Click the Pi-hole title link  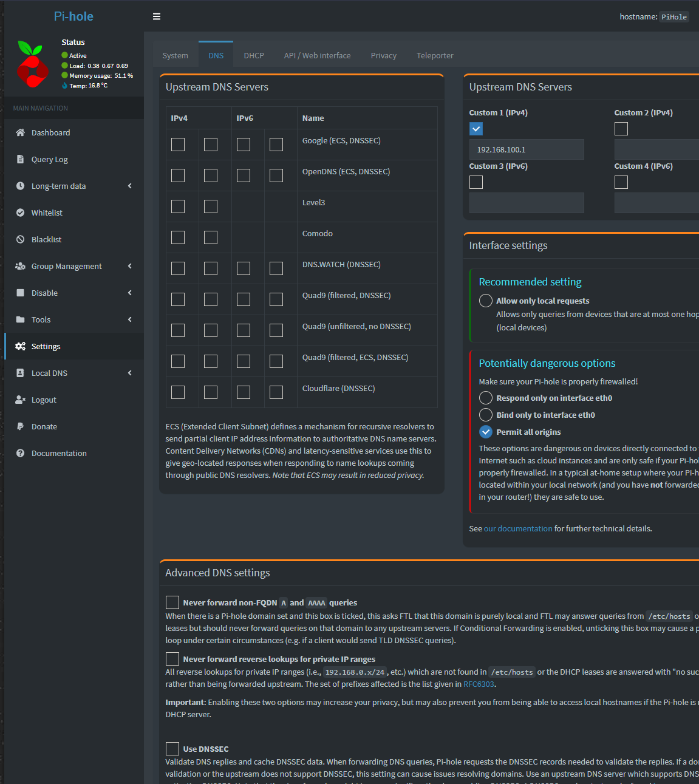pos(73,16)
